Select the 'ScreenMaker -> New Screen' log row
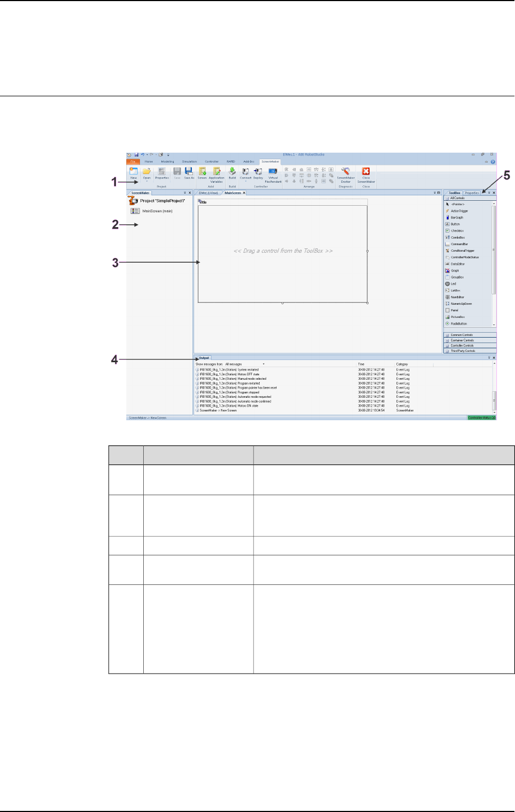This screenshot has height=812, width=515. pyautogui.click(x=216, y=410)
